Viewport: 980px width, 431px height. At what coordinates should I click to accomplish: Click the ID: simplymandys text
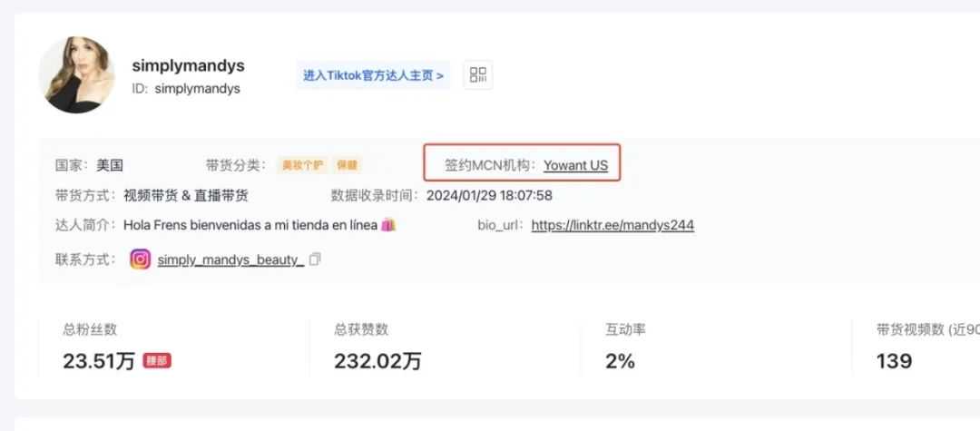186,89
